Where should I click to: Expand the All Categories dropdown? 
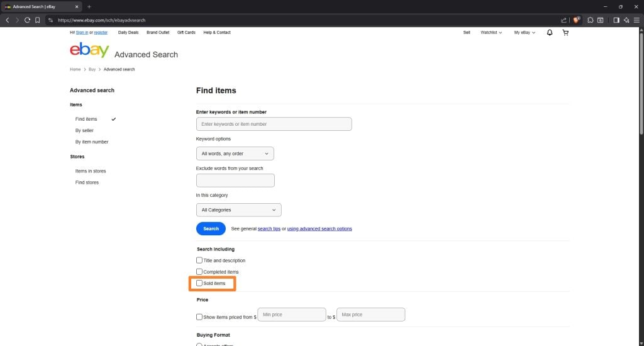[238, 210]
